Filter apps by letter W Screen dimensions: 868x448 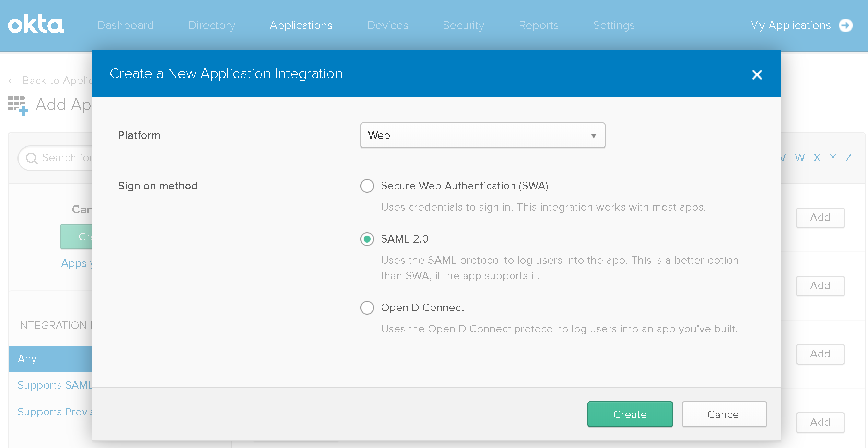tap(800, 157)
